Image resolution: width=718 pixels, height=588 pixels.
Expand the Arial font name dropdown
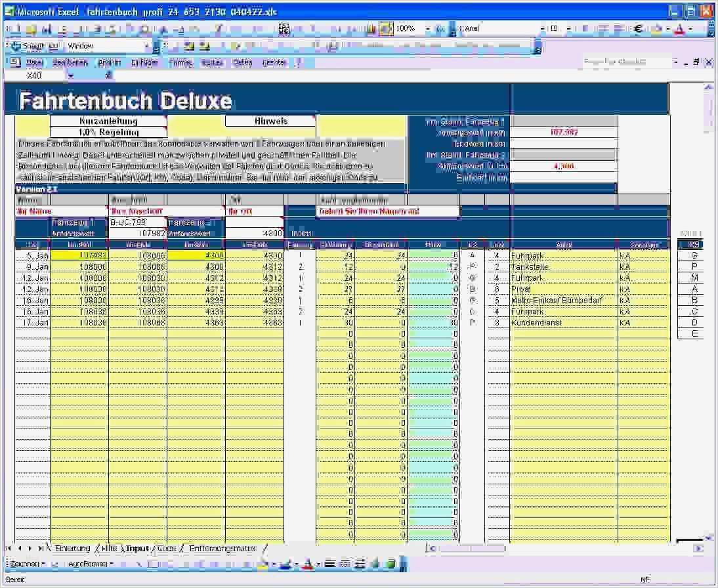point(542,29)
